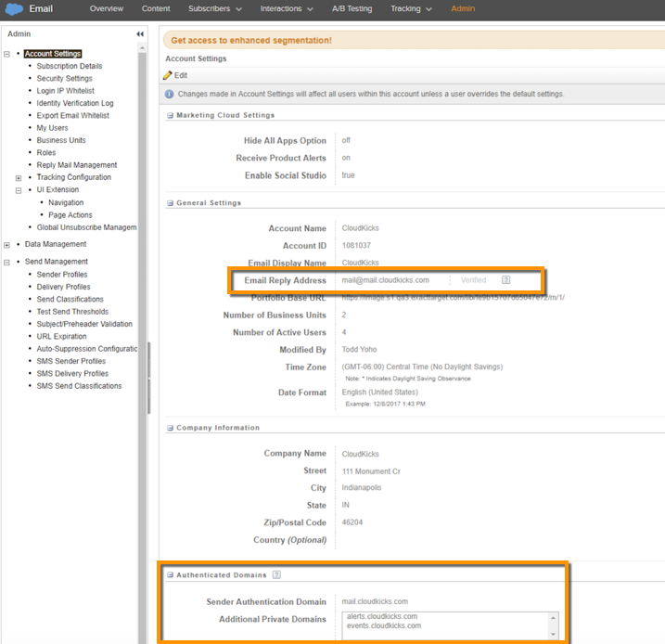Image resolution: width=665 pixels, height=644 pixels.
Task: Open Business Units
Action: tap(61, 140)
